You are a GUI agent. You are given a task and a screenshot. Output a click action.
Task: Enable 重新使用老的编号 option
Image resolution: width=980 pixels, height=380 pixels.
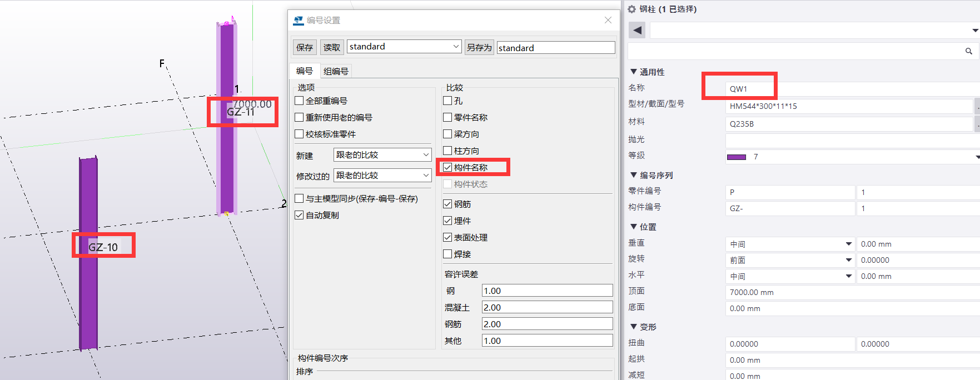[x=299, y=117]
